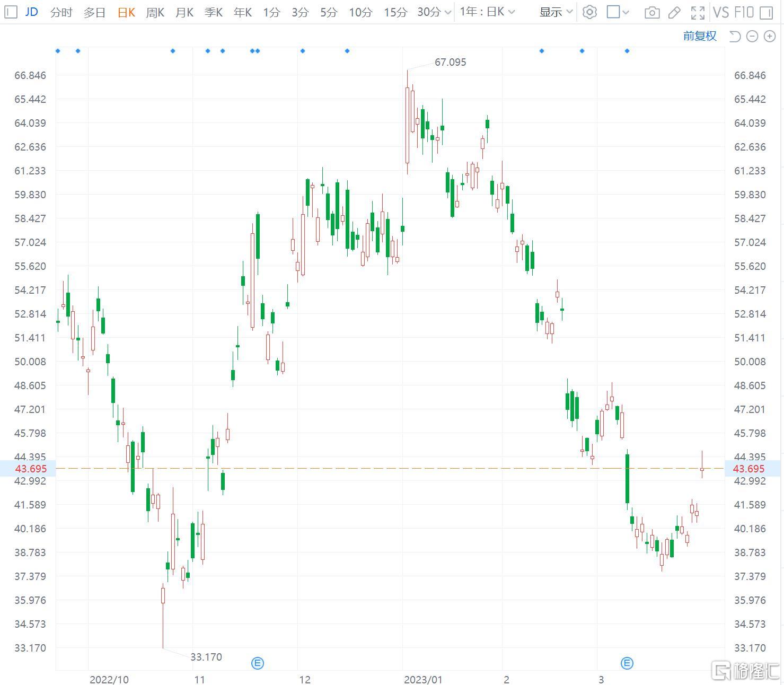Screen dimensions: 784x685
Task: Click the 2023/01 date label
Action: coord(423,680)
